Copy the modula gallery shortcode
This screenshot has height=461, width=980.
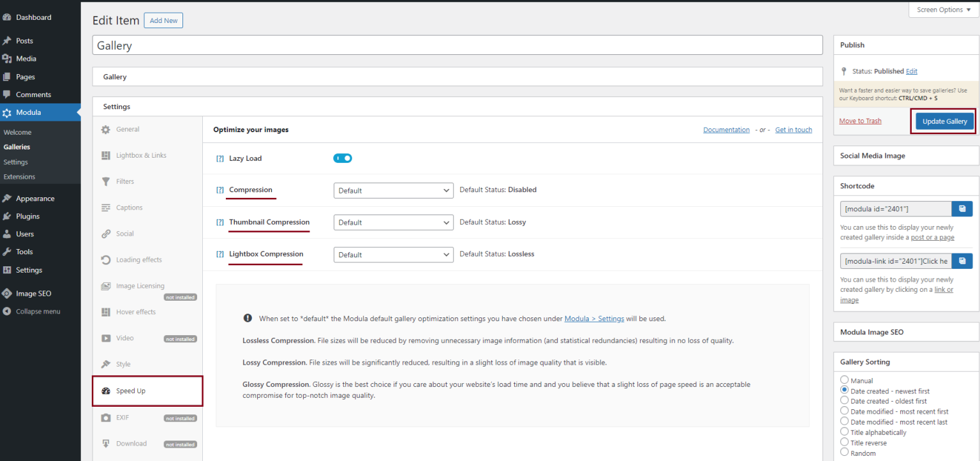962,208
